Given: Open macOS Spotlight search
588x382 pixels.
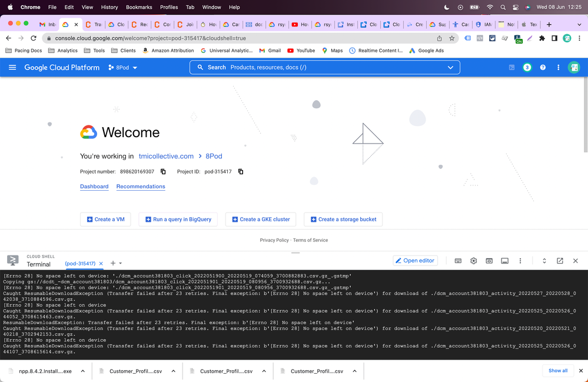Looking at the screenshot, I should click(x=503, y=7).
